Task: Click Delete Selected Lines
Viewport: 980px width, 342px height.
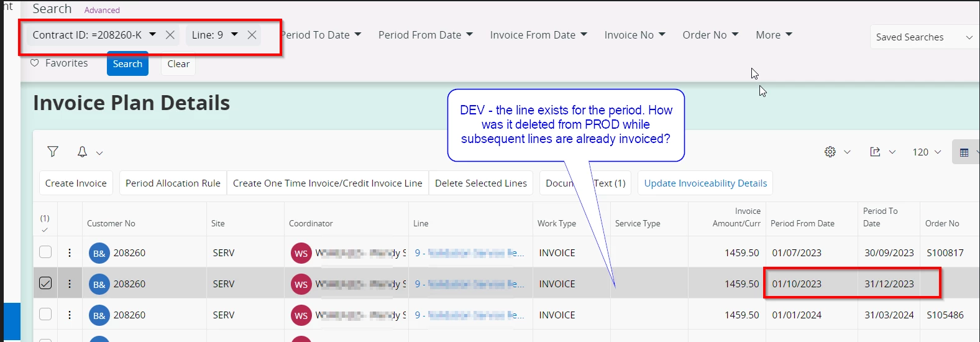Action: pos(481,183)
